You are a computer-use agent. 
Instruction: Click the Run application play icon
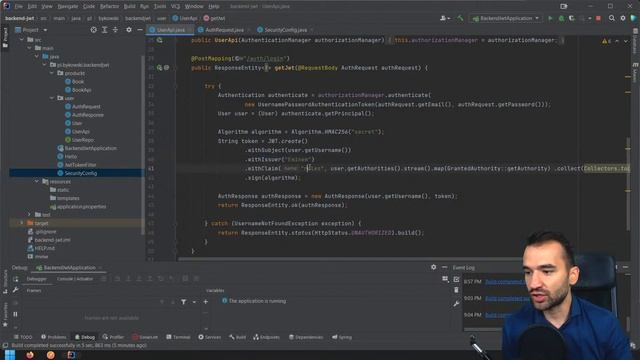click(550, 18)
